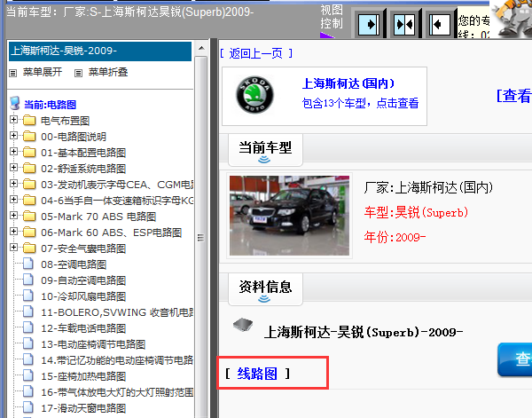Open the 资料信息 section tab

pos(265,289)
